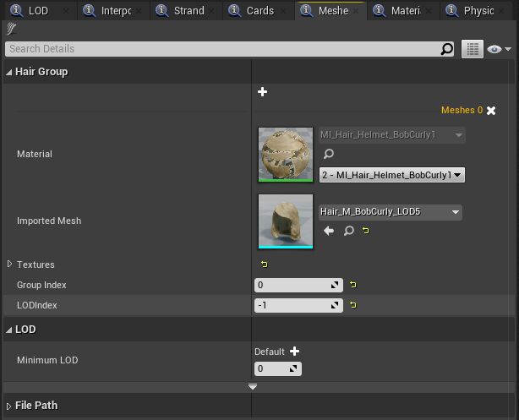
Task: Remove the Meshes 0 entry
Action: click(491, 111)
